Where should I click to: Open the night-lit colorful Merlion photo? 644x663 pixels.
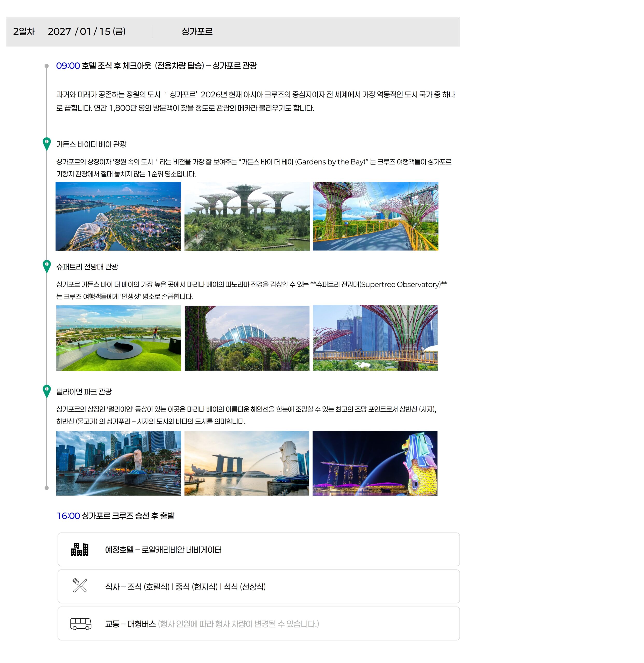[x=375, y=463]
